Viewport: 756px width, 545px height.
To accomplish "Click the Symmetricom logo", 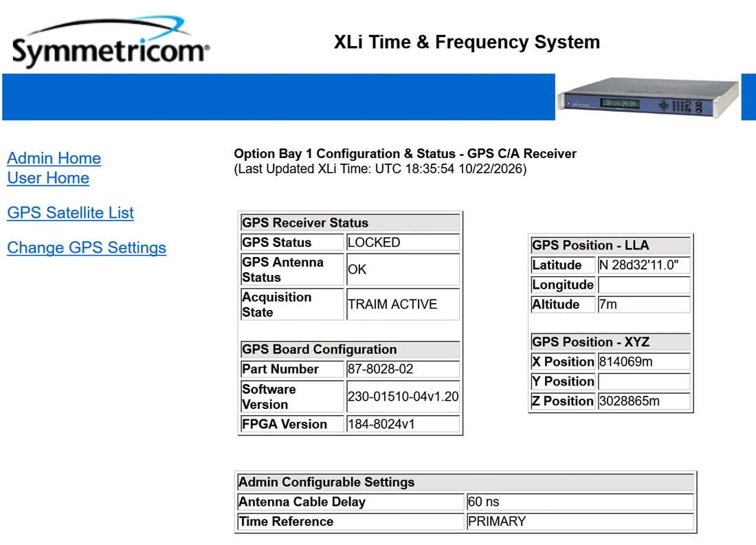I will click(111, 43).
